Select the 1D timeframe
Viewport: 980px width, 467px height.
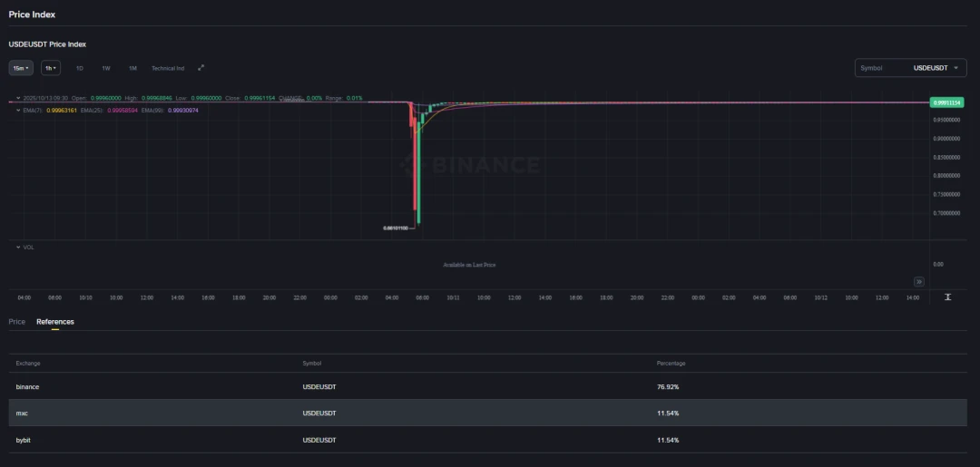pos(79,68)
